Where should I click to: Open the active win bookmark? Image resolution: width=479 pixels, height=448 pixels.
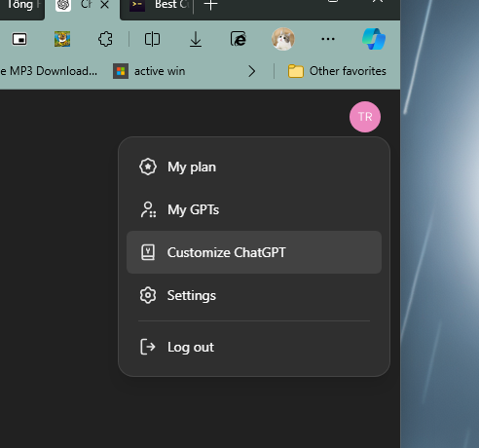coord(149,71)
